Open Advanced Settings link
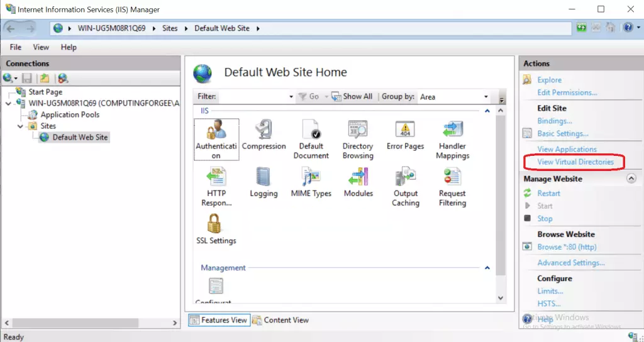Viewport: 644px width, 342px height. [x=571, y=263]
